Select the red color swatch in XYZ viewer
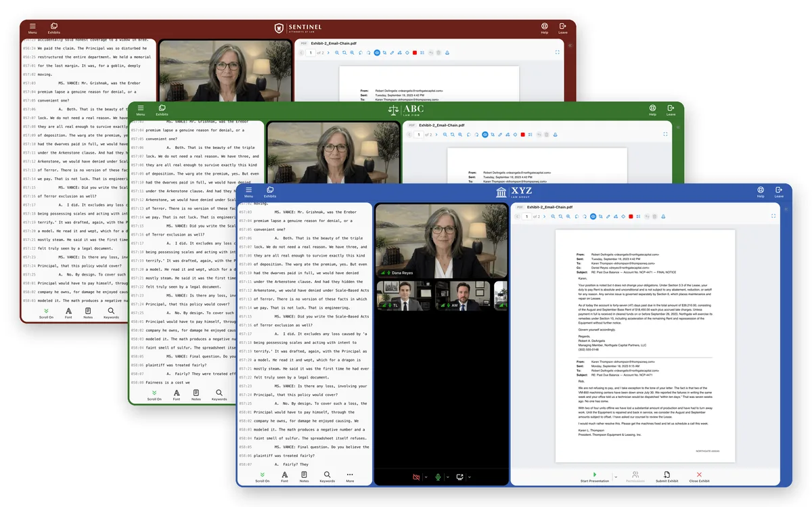 [631, 217]
